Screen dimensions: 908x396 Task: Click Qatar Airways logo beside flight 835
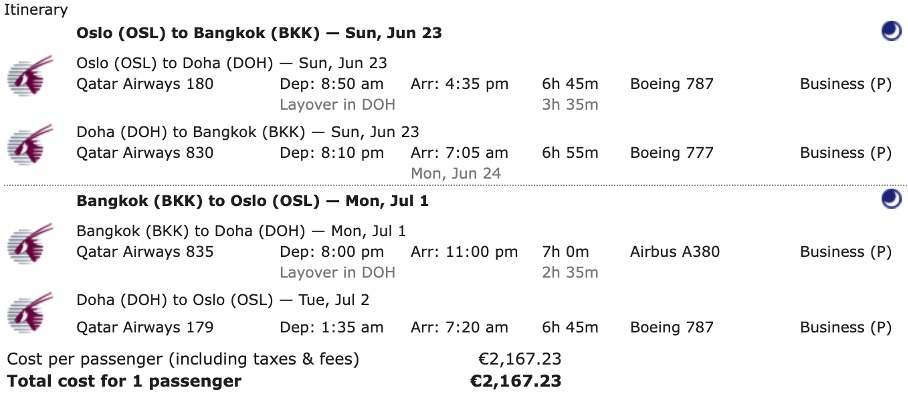tap(30, 243)
